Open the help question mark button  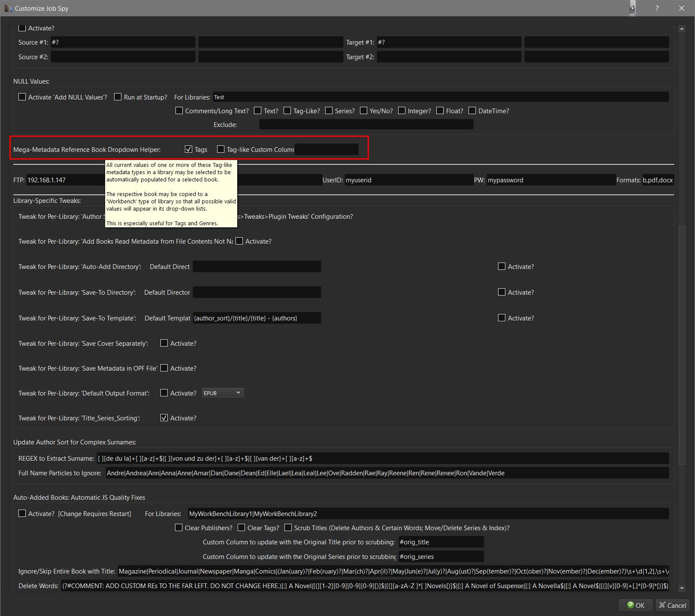(x=657, y=8)
